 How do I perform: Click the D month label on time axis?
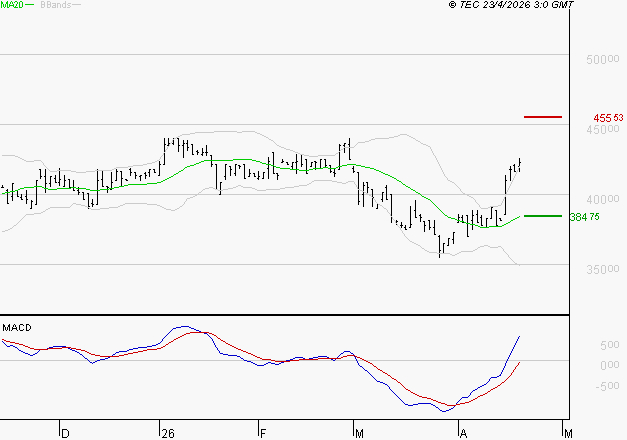pyautogui.click(x=66, y=434)
